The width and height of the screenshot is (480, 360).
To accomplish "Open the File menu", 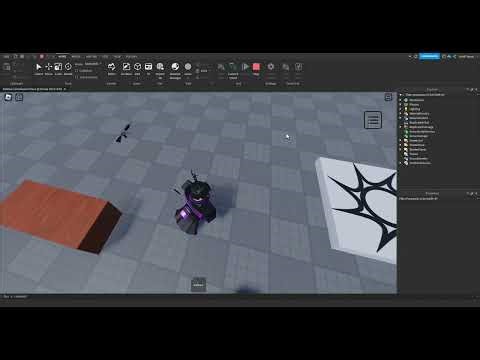I will pos(6,56).
